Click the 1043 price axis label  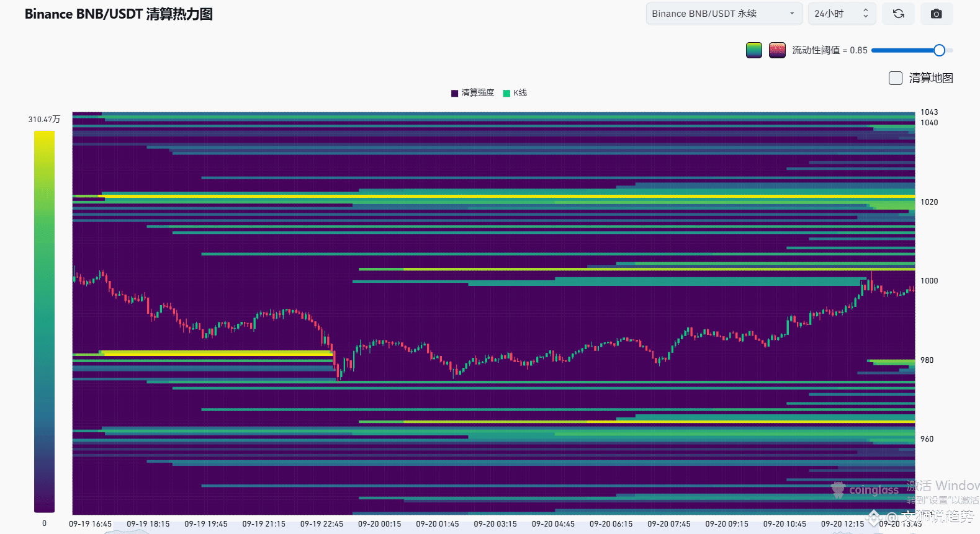click(929, 112)
